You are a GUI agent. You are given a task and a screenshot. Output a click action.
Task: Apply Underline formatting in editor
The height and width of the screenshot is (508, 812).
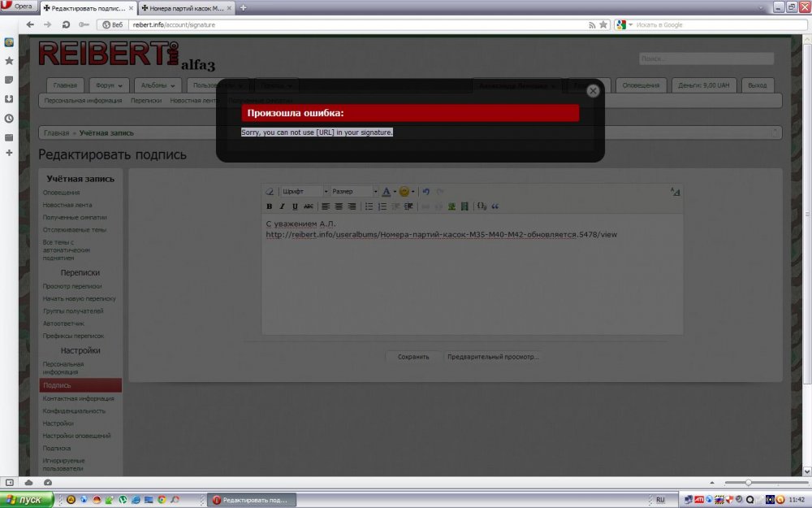coord(295,206)
